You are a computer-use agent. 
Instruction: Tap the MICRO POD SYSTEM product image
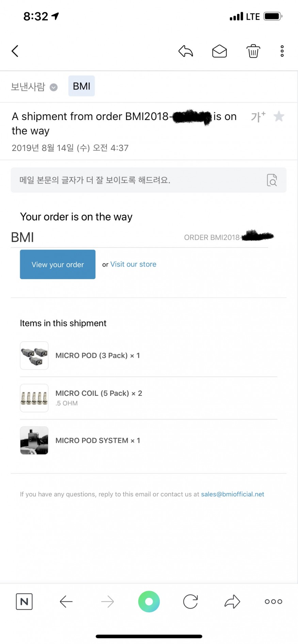click(x=34, y=440)
